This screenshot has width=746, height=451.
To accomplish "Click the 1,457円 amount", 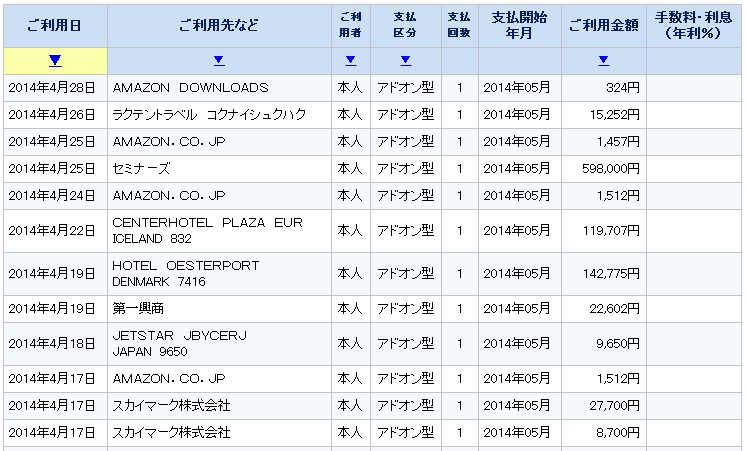I will coord(618,142).
